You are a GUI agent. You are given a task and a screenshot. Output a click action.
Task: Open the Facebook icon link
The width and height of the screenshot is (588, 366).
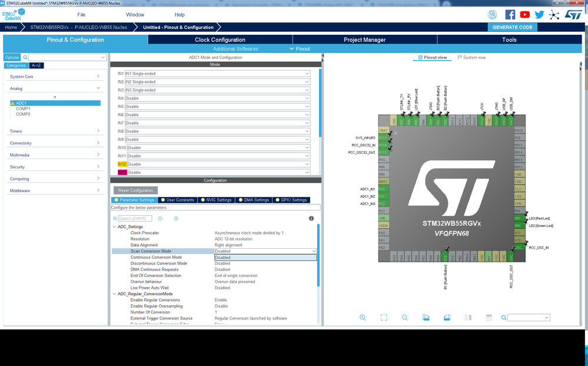point(510,15)
